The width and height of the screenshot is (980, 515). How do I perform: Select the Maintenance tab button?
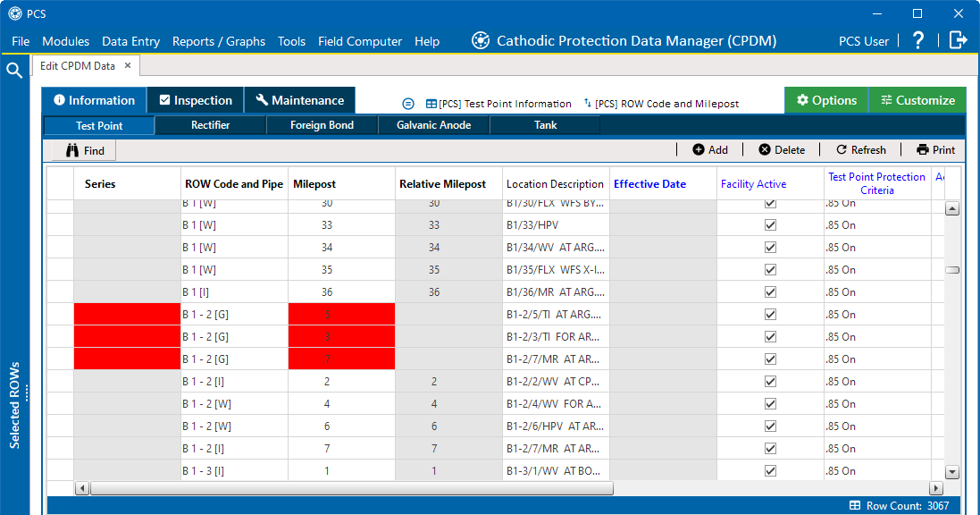tap(299, 100)
